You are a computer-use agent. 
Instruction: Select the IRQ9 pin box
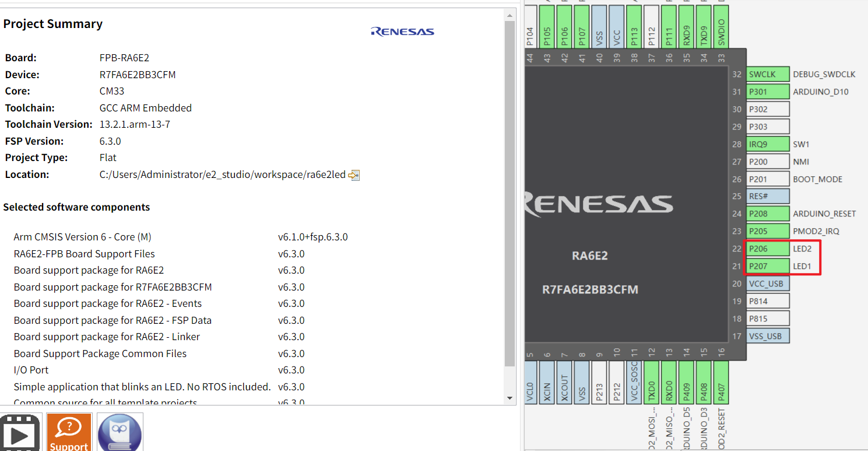768,144
